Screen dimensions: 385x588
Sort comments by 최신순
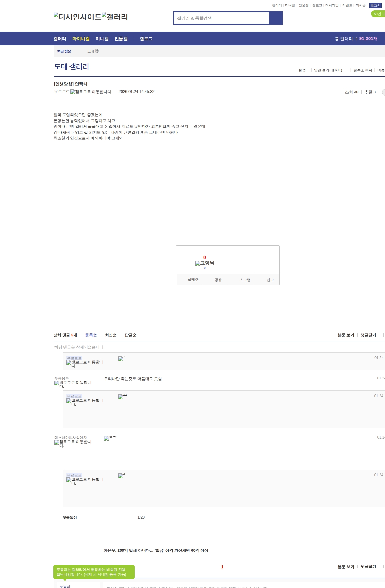[111, 335]
